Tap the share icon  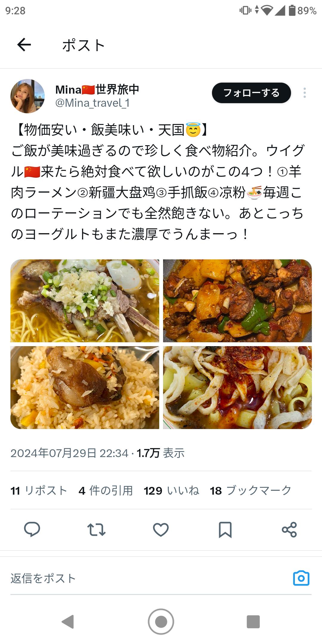(289, 530)
